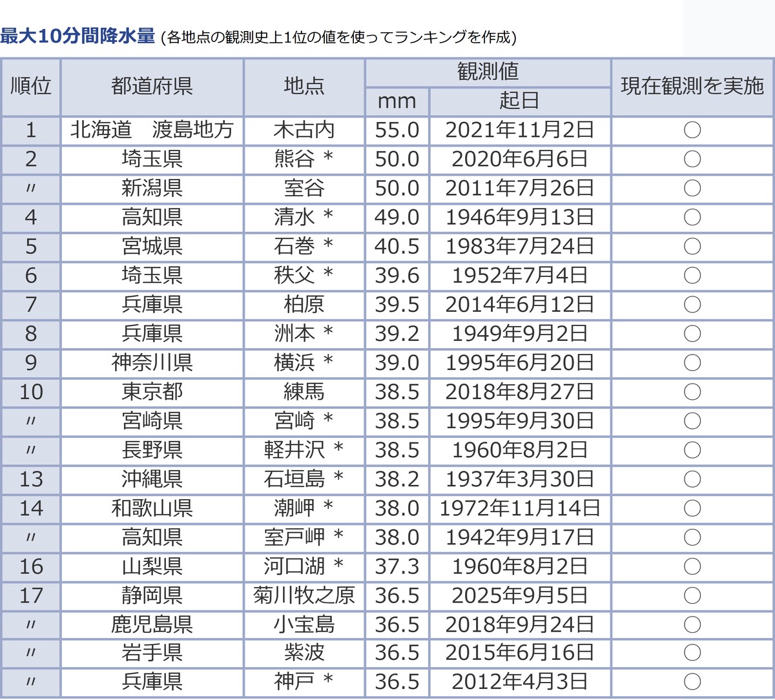The height and width of the screenshot is (700, 775).
Task: Select the 鹿児島県 prefecture cell
Action: tap(152, 624)
